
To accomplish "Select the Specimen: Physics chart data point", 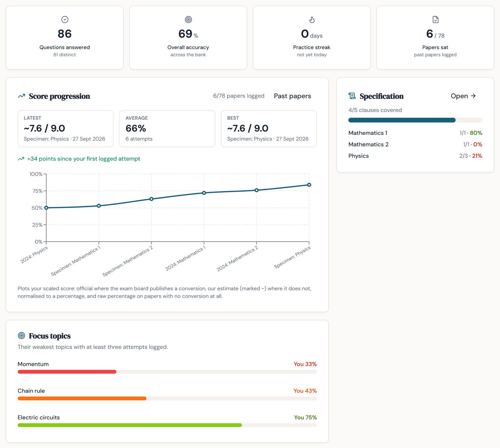I will click(309, 185).
